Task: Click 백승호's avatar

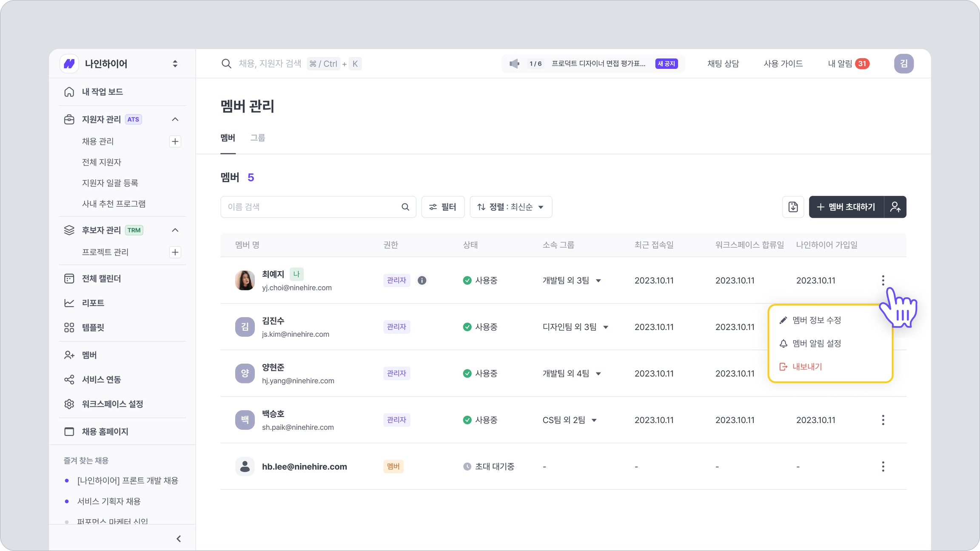Action: 245,420
